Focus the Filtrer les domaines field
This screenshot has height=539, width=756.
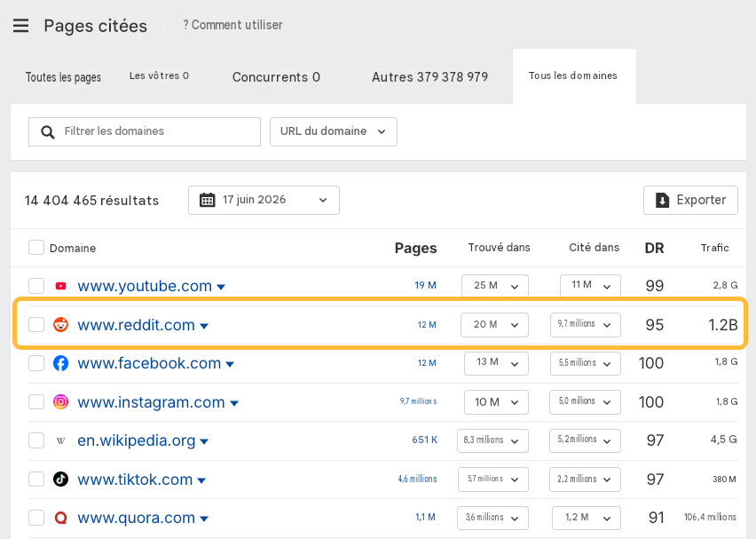(x=145, y=131)
